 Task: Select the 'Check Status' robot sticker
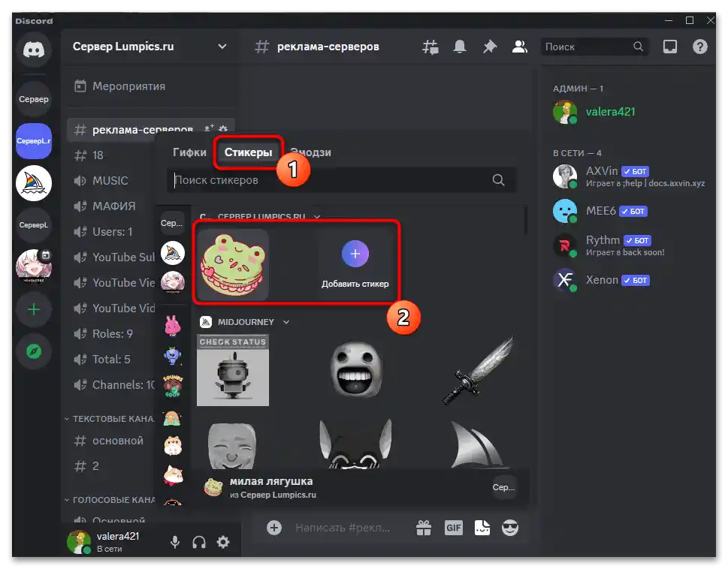pos(233,370)
